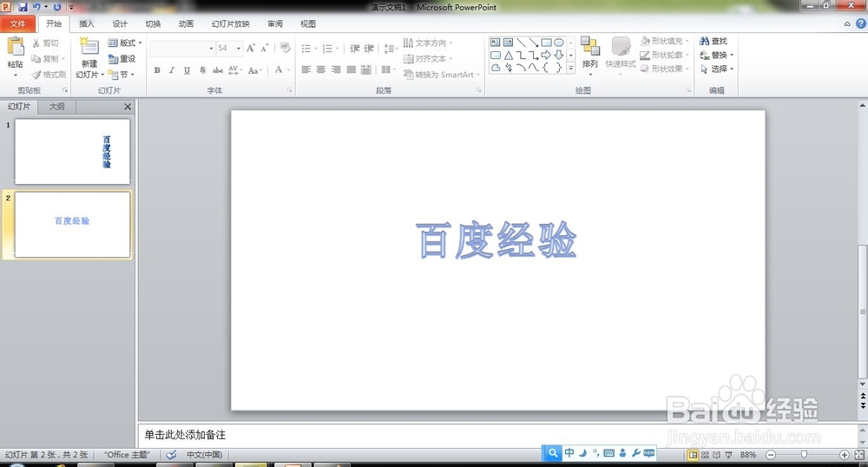Viewport: 868px width, 467px height.
Task: Increase font size with the grow icon
Action: pyautogui.click(x=251, y=49)
